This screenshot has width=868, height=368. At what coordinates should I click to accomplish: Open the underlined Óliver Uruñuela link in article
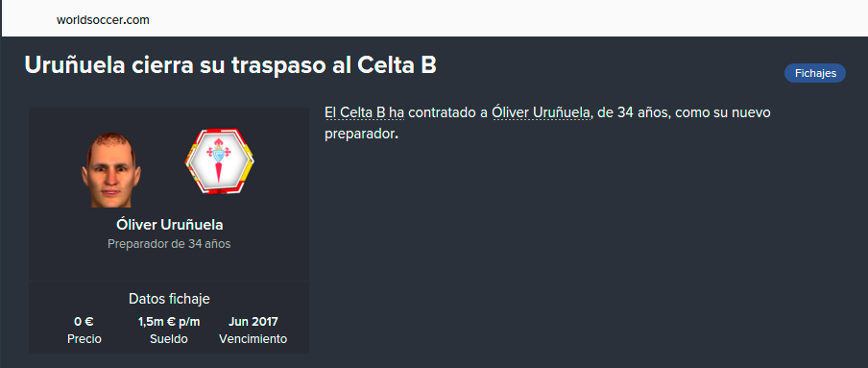coord(541,113)
